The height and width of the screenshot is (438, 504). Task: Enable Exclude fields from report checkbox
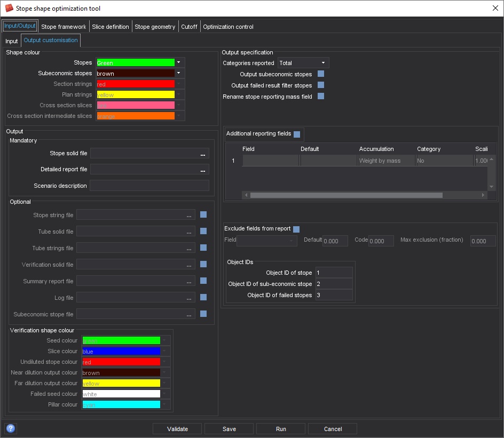[x=296, y=229]
